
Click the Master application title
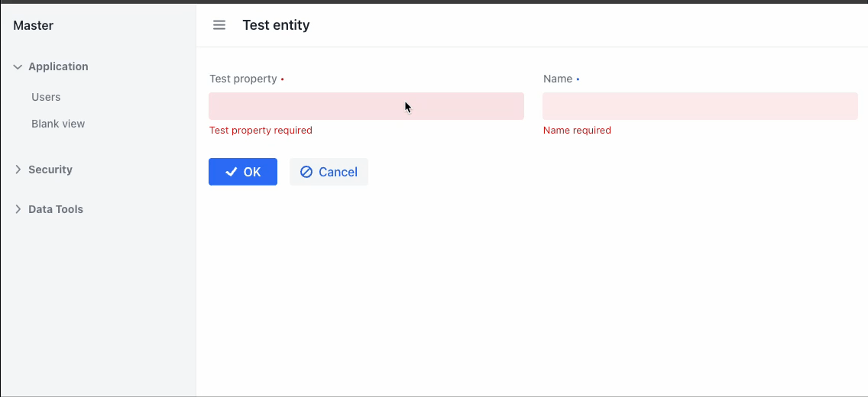coord(33,25)
